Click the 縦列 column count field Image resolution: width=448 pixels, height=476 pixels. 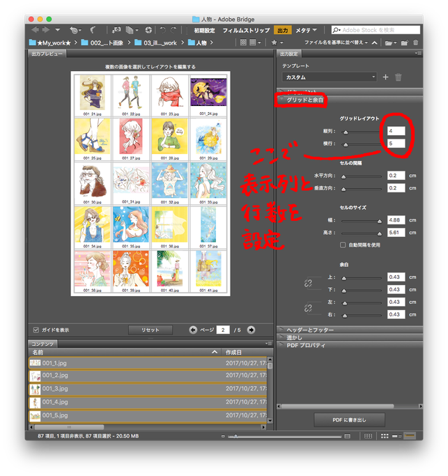tap(396, 131)
